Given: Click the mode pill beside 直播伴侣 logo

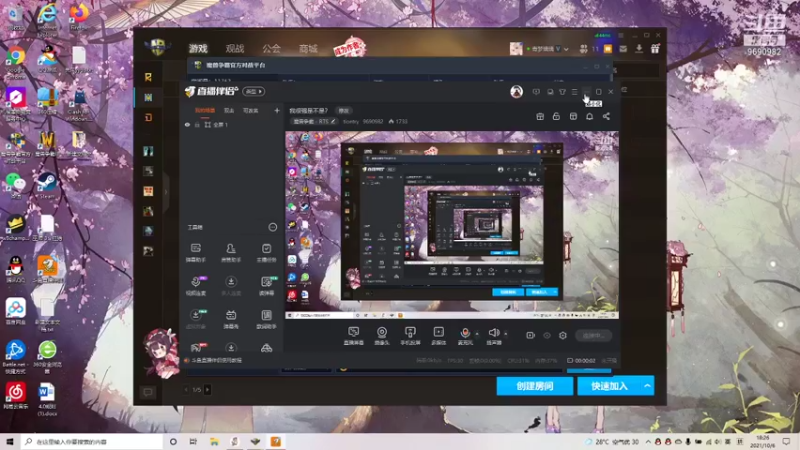Looking at the screenshot, I should [x=254, y=91].
